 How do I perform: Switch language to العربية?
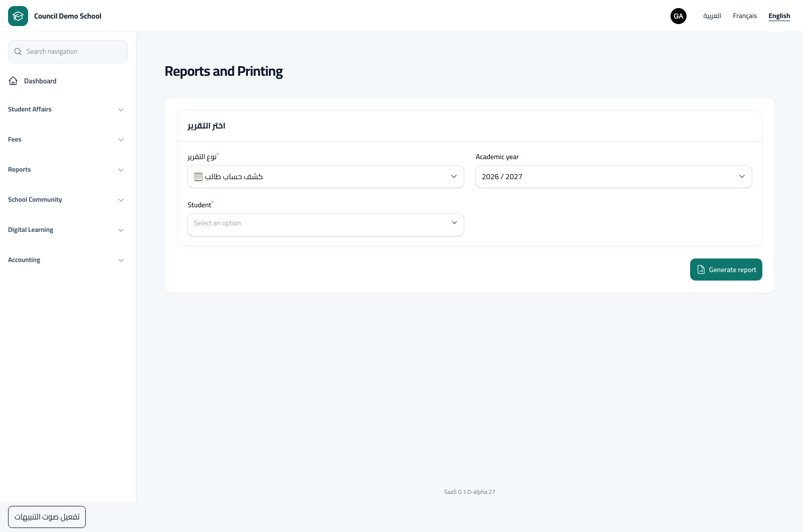(712, 16)
